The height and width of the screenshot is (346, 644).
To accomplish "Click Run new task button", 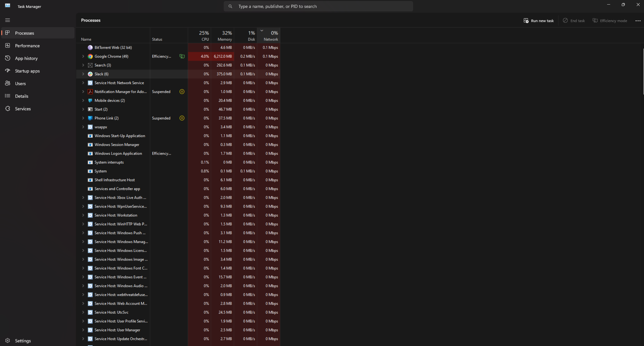I will pyautogui.click(x=539, y=21).
